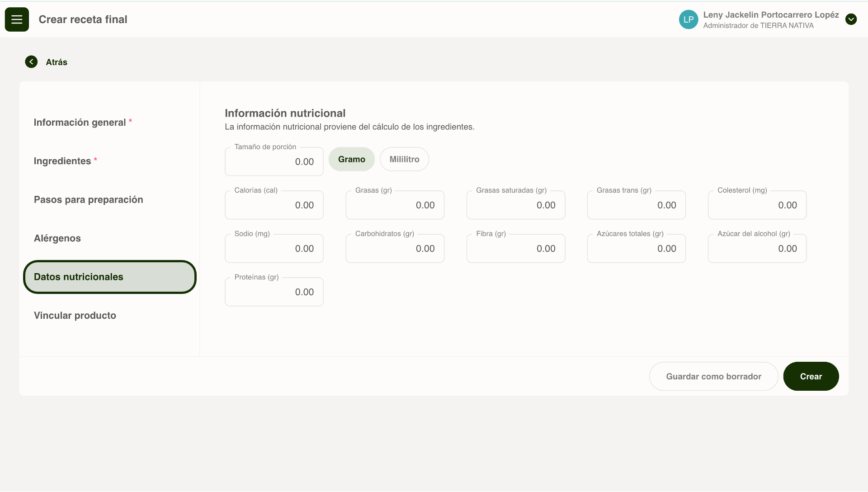Open Pasos para preparación section

(88, 199)
